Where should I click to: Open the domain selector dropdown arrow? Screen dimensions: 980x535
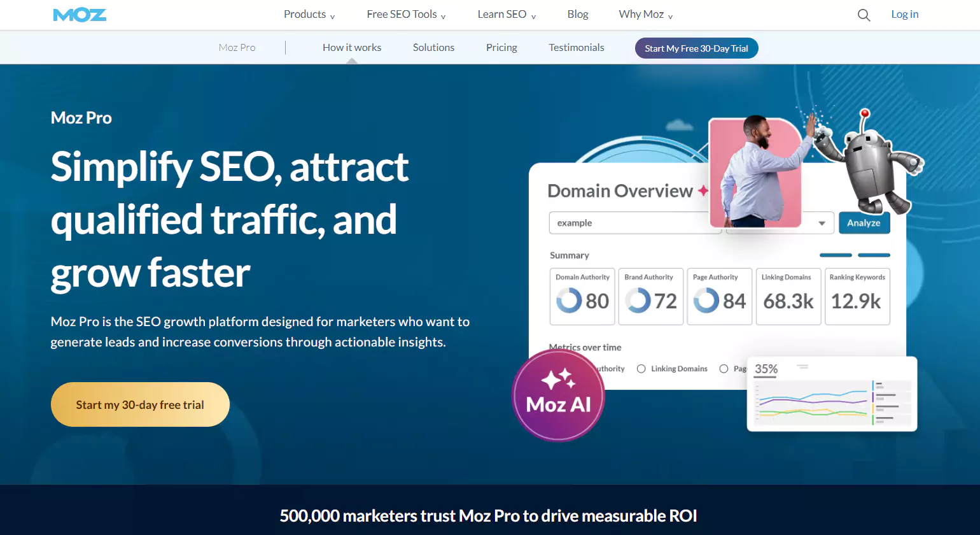click(x=821, y=223)
